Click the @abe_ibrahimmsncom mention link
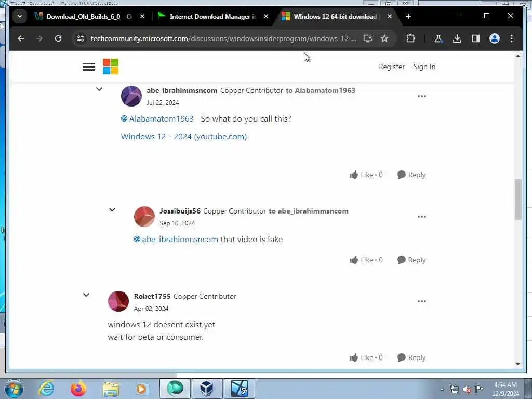 coord(176,239)
